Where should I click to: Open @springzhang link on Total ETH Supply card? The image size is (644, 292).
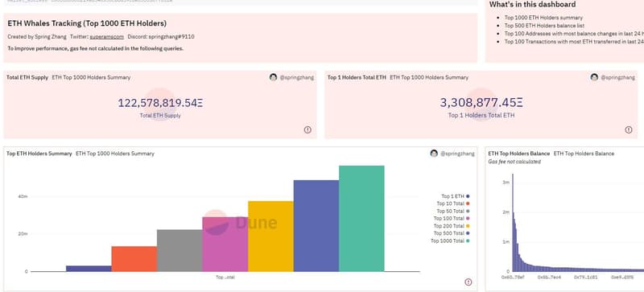pyautogui.click(x=297, y=77)
